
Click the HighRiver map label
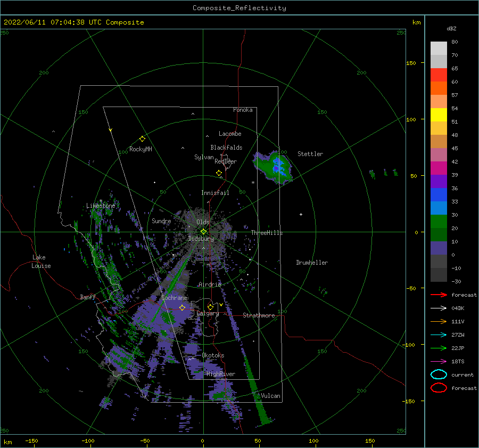pyautogui.click(x=221, y=374)
